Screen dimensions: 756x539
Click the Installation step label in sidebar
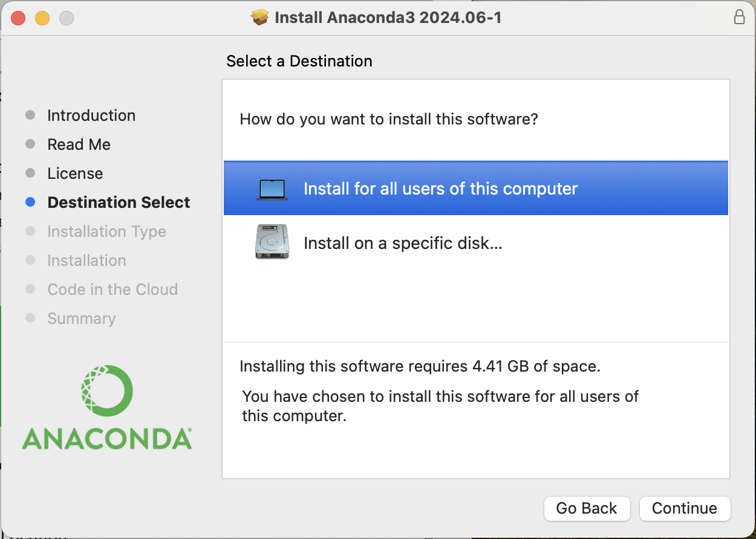click(x=86, y=260)
